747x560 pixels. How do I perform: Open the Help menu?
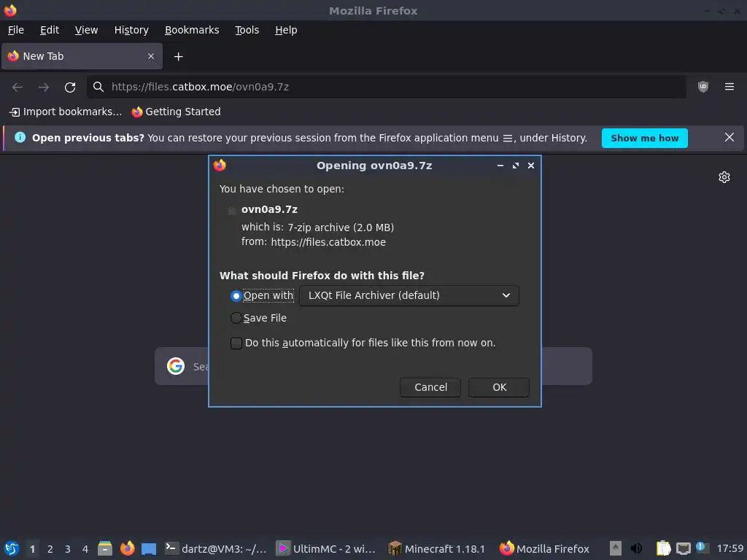[x=286, y=30]
